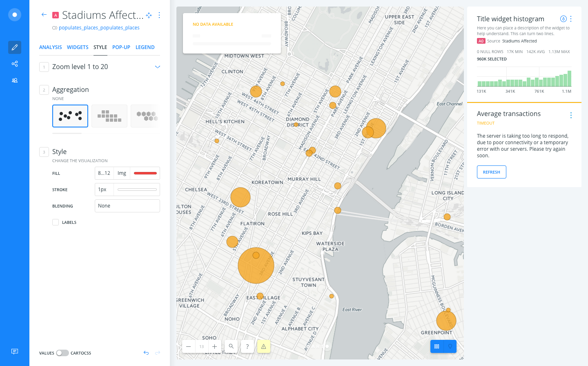Click the 960K SELECTED label

click(x=492, y=59)
